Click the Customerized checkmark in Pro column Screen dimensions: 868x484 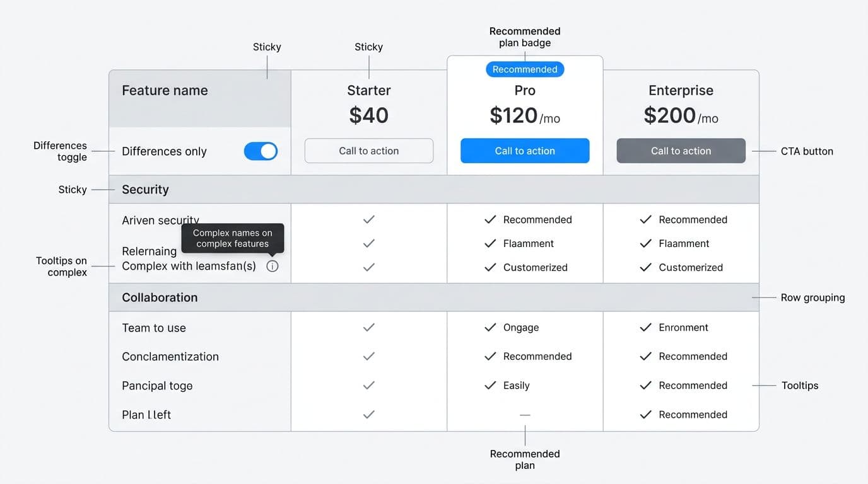(490, 267)
